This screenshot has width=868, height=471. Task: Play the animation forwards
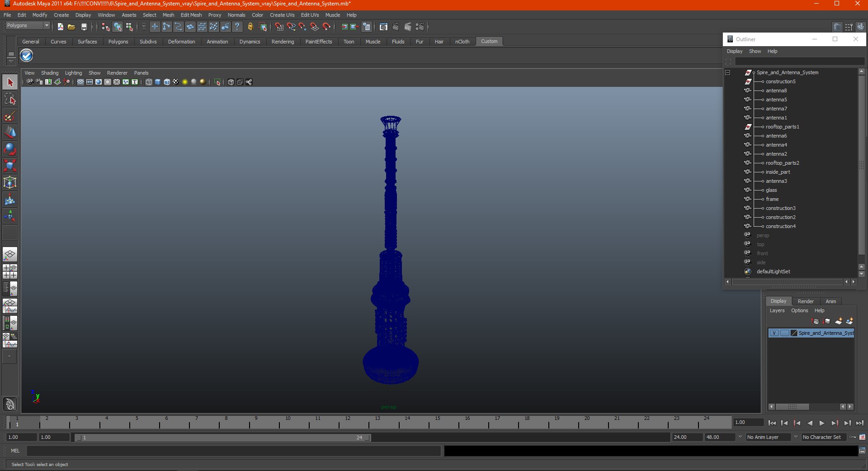(822, 423)
